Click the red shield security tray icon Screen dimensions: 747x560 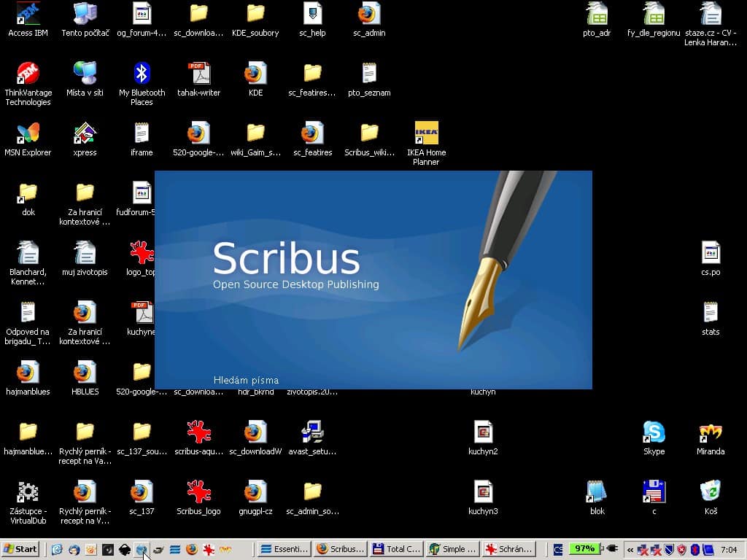click(682, 550)
